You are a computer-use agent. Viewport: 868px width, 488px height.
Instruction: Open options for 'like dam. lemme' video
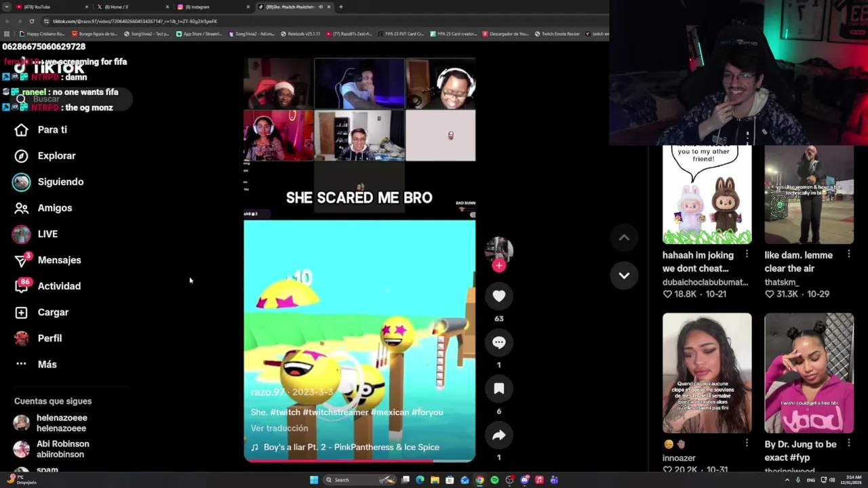coord(849,254)
